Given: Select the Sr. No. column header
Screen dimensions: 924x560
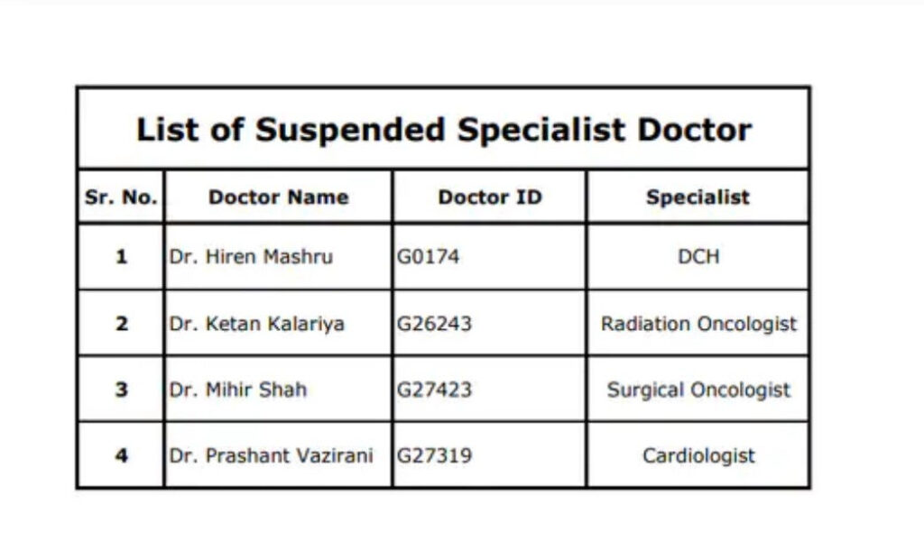Looking at the screenshot, I should coord(122,197).
